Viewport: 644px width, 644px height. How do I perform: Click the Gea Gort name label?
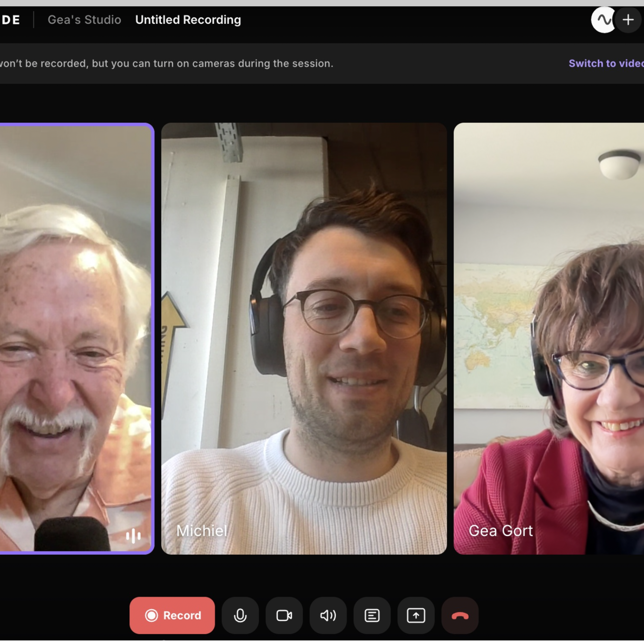[x=501, y=531]
